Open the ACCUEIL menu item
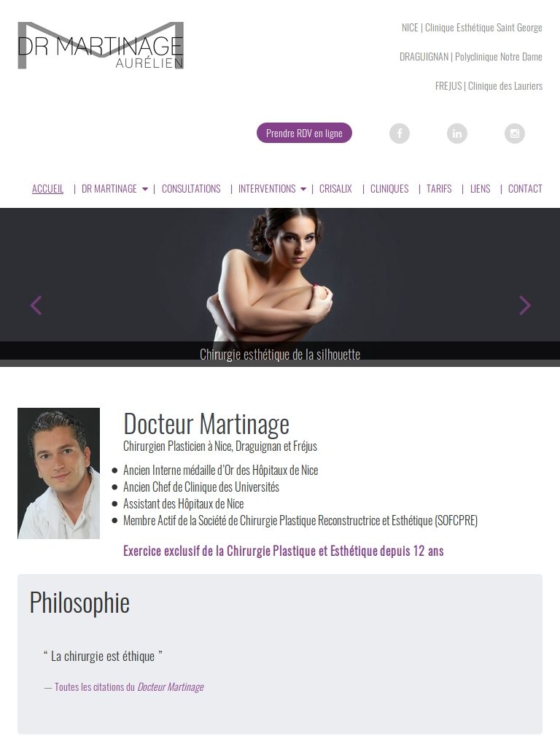The width and height of the screenshot is (560, 747). (47, 189)
